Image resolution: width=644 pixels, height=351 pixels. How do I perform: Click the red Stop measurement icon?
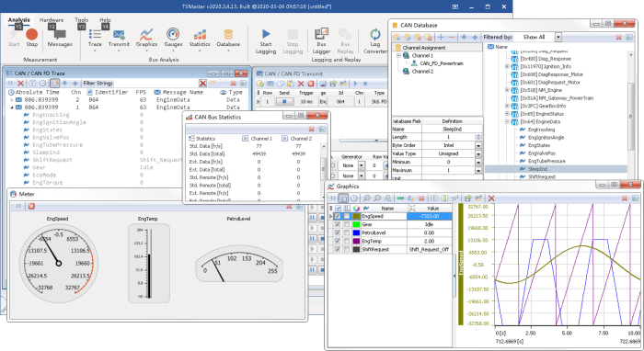[31, 34]
